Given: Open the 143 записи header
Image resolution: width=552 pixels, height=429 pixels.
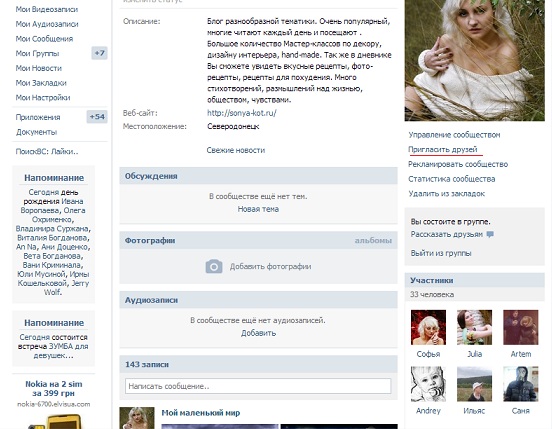Looking at the screenshot, I should pyautogui.click(x=258, y=364).
